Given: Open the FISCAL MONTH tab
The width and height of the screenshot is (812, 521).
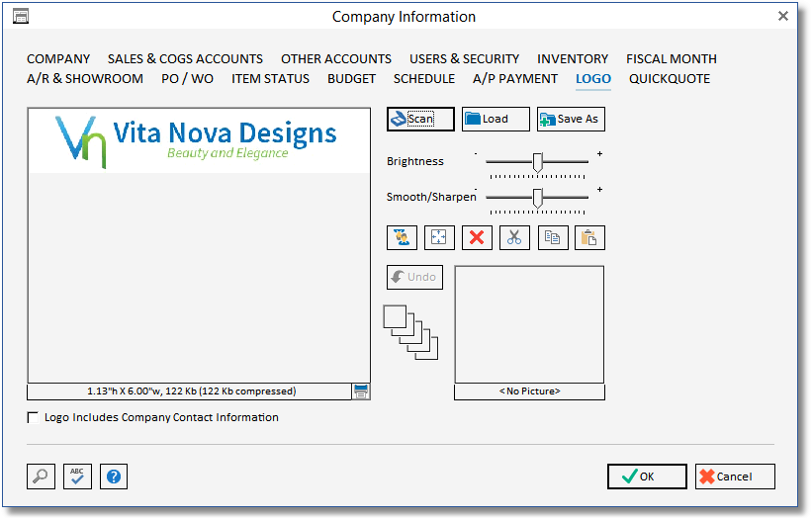Looking at the screenshot, I should [x=672, y=59].
